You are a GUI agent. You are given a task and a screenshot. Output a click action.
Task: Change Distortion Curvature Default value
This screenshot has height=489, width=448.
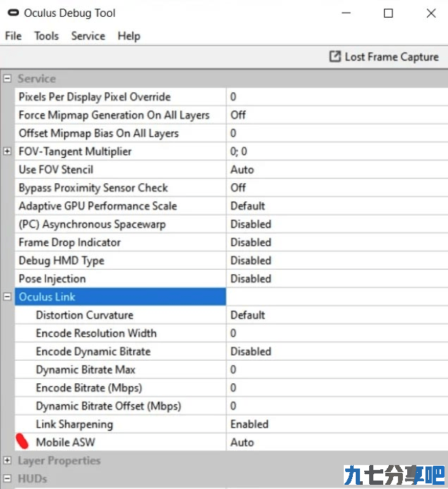click(x=337, y=315)
